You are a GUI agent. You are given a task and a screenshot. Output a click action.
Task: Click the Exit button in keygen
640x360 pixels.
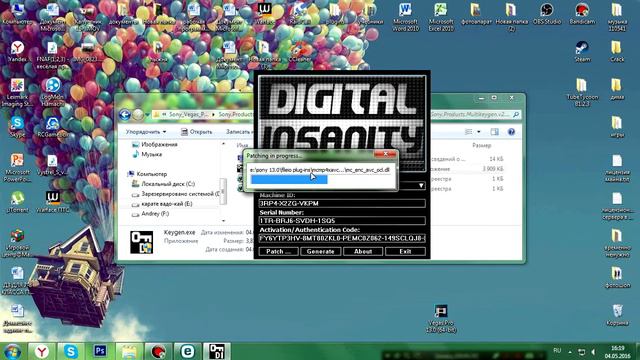(x=405, y=251)
